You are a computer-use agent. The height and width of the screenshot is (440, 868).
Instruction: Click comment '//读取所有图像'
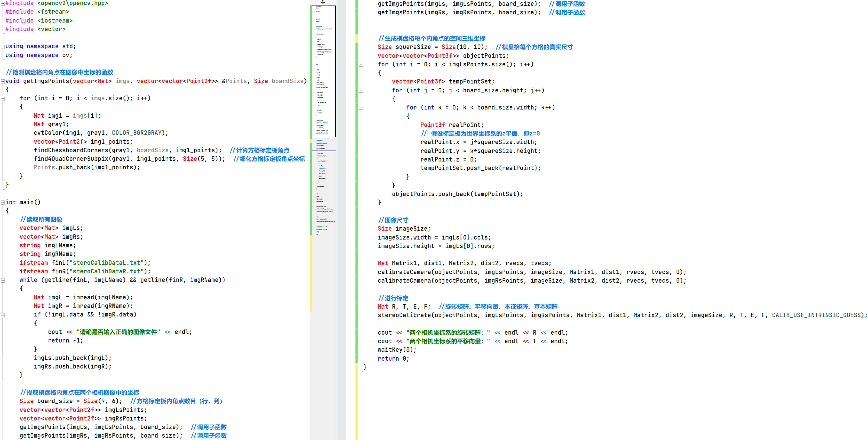(41, 219)
